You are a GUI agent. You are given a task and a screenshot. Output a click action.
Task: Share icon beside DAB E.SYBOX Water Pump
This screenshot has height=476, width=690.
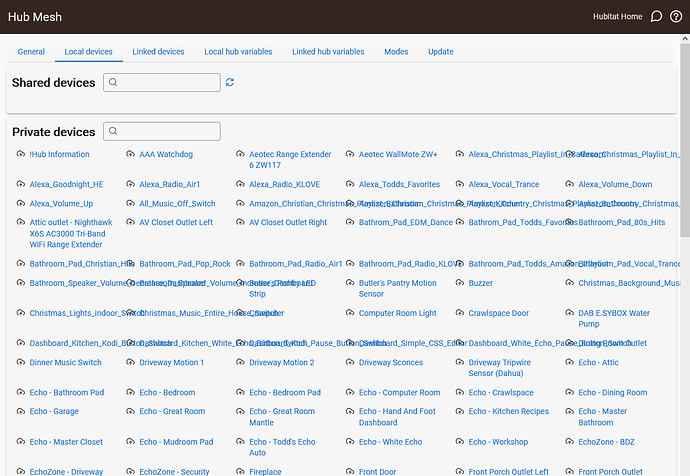click(x=569, y=313)
